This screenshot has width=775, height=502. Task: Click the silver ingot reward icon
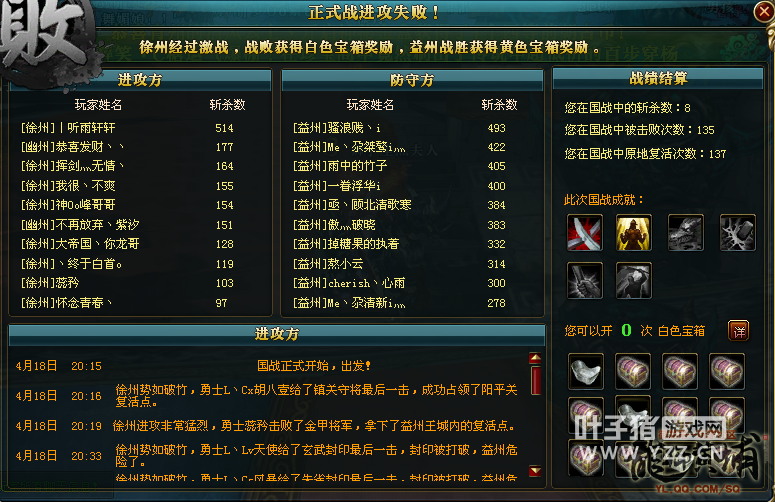pyautogui.click(x=586, y=372)
